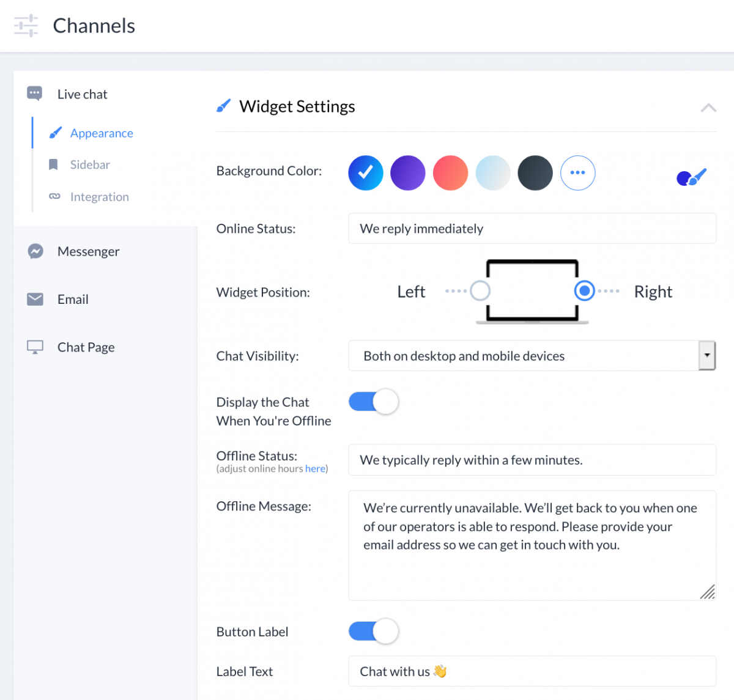The image size is (734, 700).
Task: Select the purple background color
Action: (408, 173)
